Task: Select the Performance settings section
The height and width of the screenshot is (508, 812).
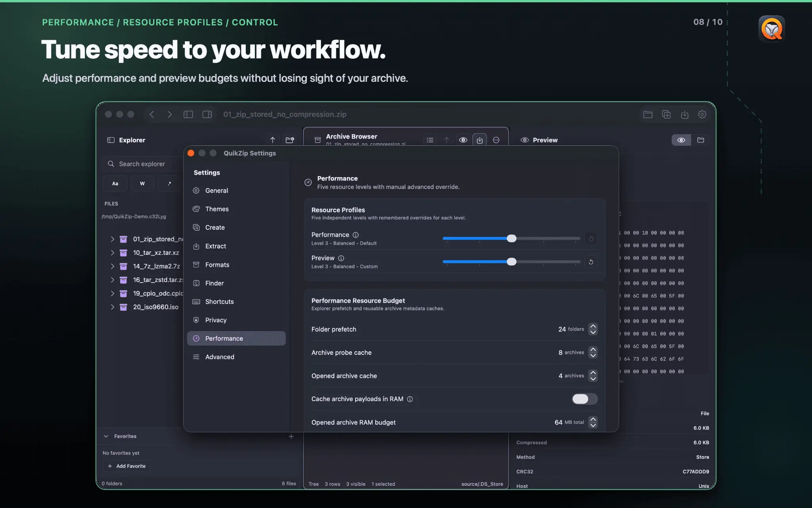Action: pyautogui.click(x=236, y=338)
